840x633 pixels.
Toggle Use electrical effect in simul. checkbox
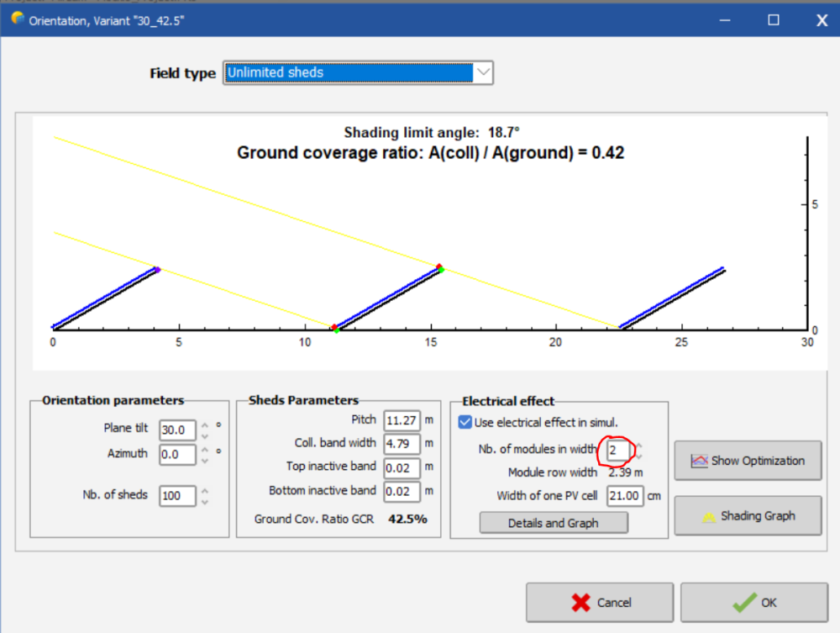click(465, 422)
